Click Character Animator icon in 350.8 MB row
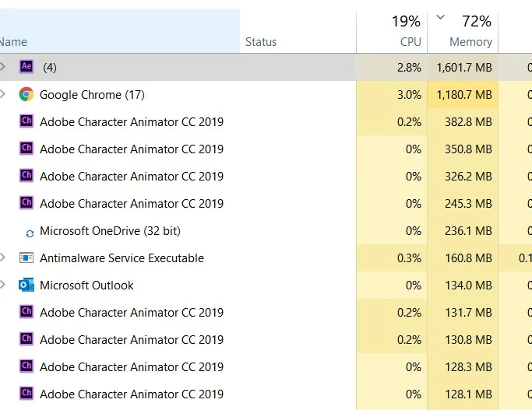 coord(26,148)
